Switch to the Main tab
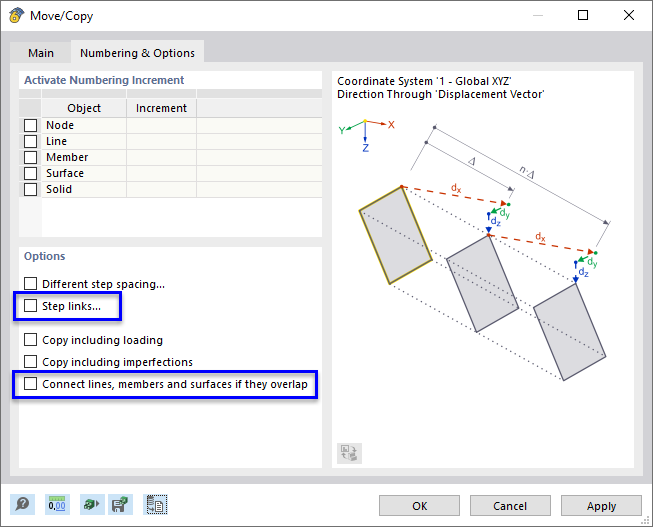The image size is (653, 527). (x=41, y=53)
